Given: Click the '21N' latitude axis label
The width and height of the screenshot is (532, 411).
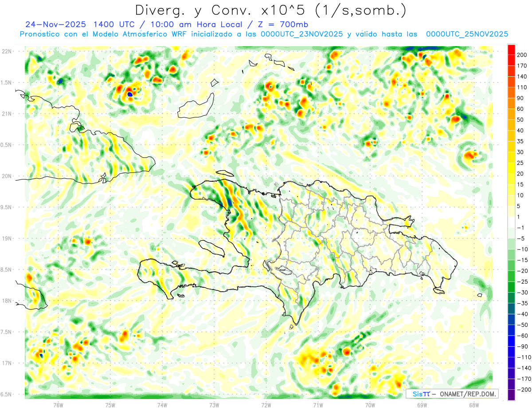Looking at the screenshot, I should click(x=7, y=114).
